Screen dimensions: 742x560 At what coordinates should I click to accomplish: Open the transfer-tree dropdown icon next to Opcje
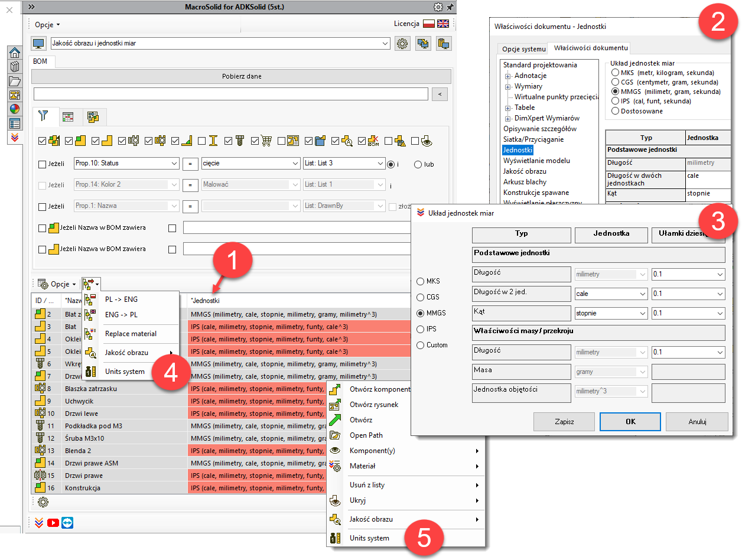click(x=91, y=284)
